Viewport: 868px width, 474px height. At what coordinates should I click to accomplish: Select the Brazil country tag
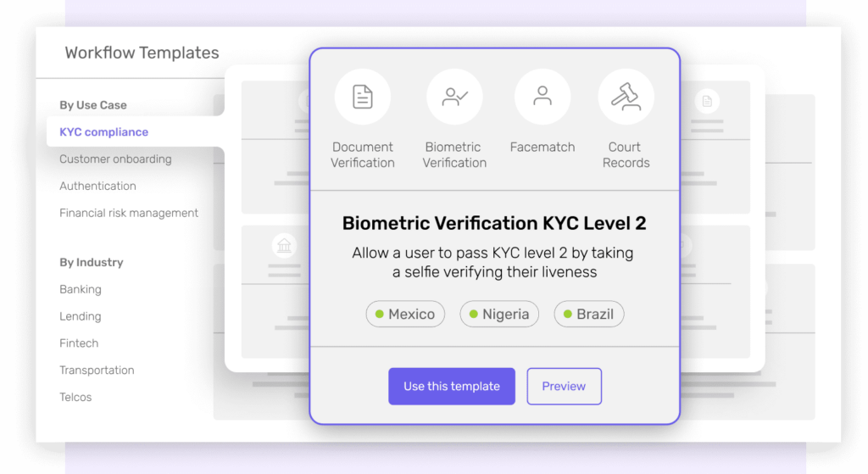[x=589, y=314]
